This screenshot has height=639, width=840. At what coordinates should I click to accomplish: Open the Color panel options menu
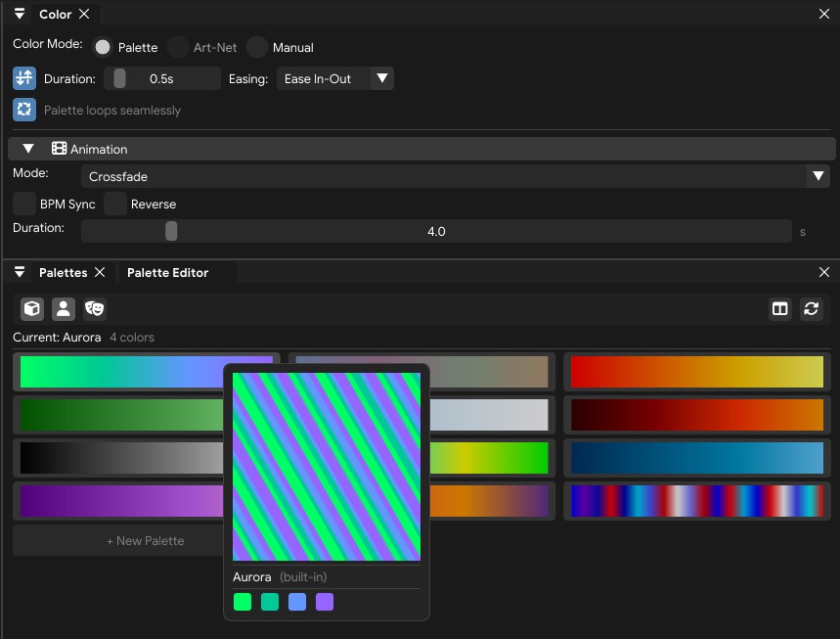pyautogui.click(x=20, y=14)
